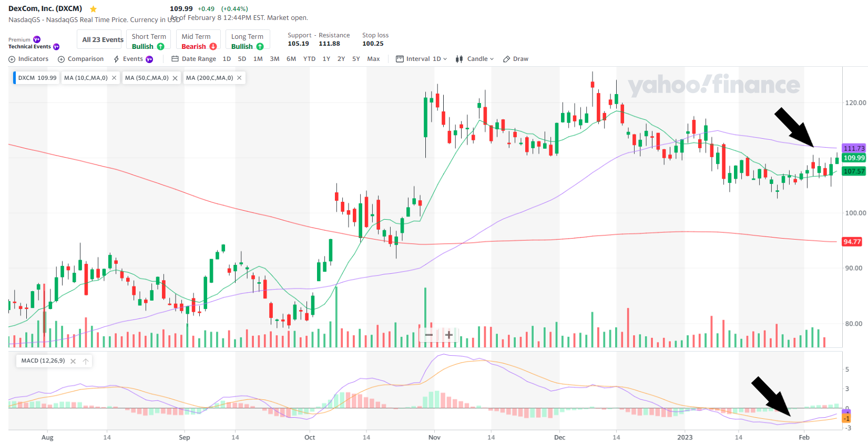Expand the Interval 1D dropdown
The image size is (868, 443).
pos(421,59)
